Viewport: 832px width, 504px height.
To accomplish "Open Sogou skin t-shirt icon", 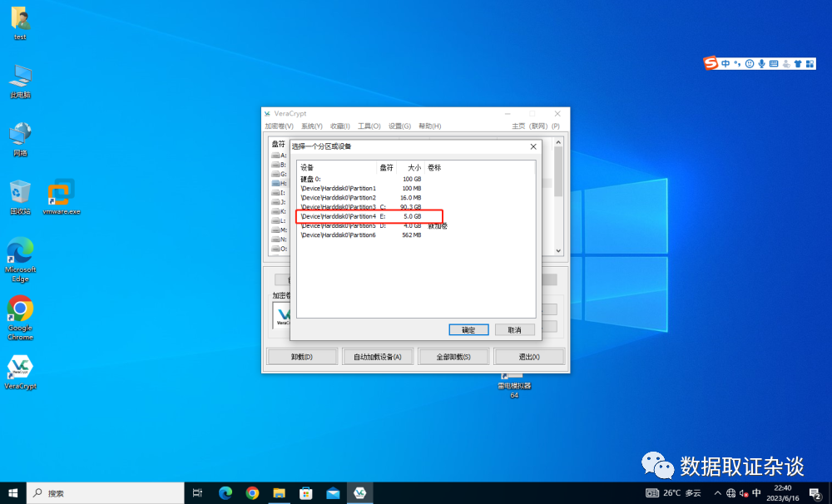I will point(798,64).
